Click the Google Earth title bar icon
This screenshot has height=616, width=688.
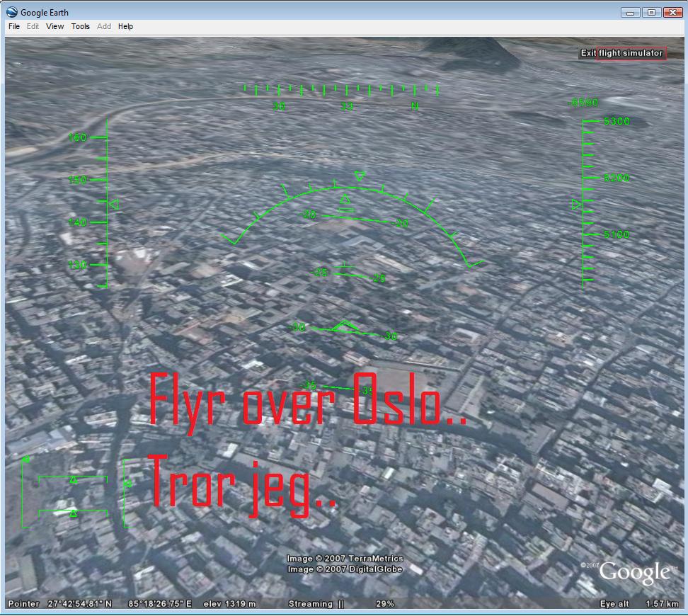[12, 12]
